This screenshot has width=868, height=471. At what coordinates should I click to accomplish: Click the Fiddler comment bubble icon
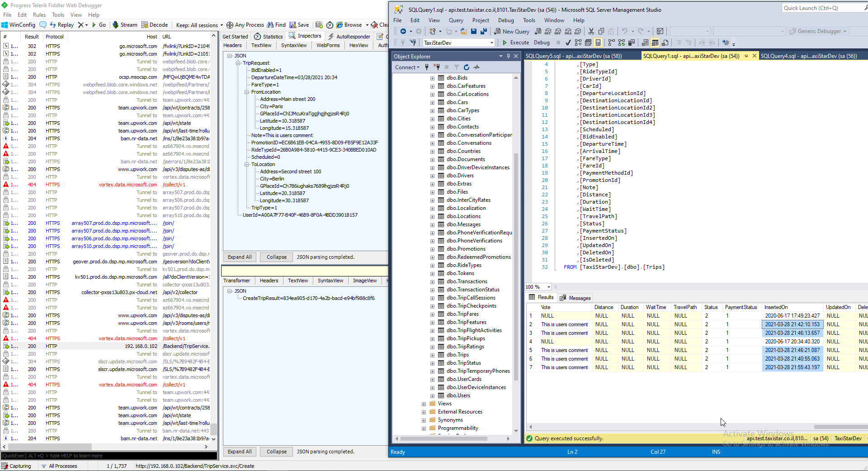[43, 25]
